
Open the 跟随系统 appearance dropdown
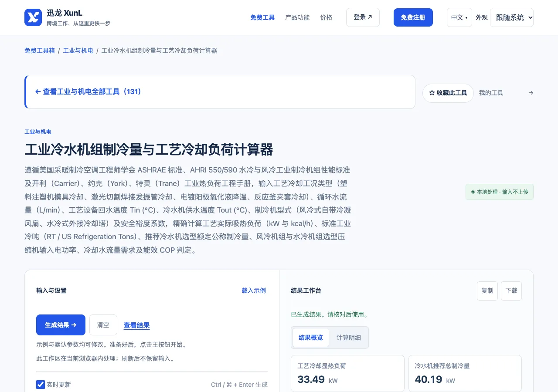(511, 17)
